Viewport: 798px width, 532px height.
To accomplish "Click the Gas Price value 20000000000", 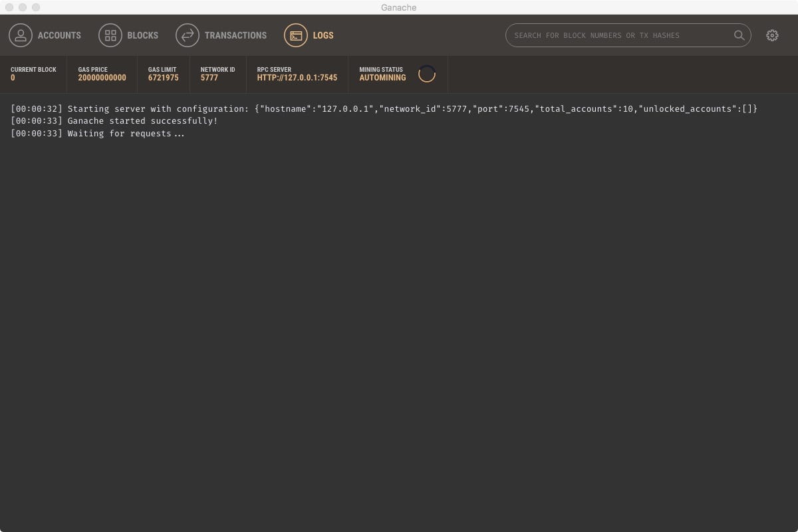I will click(102, 78).
